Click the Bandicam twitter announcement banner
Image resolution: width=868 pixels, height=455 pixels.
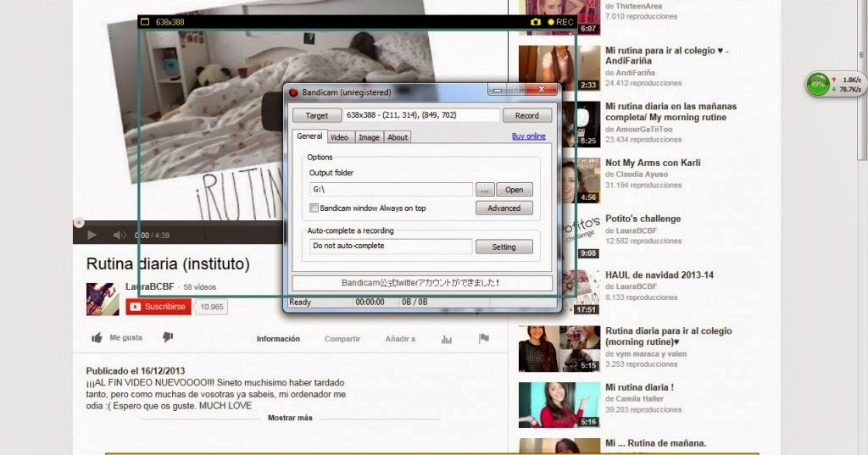[422, 283]
